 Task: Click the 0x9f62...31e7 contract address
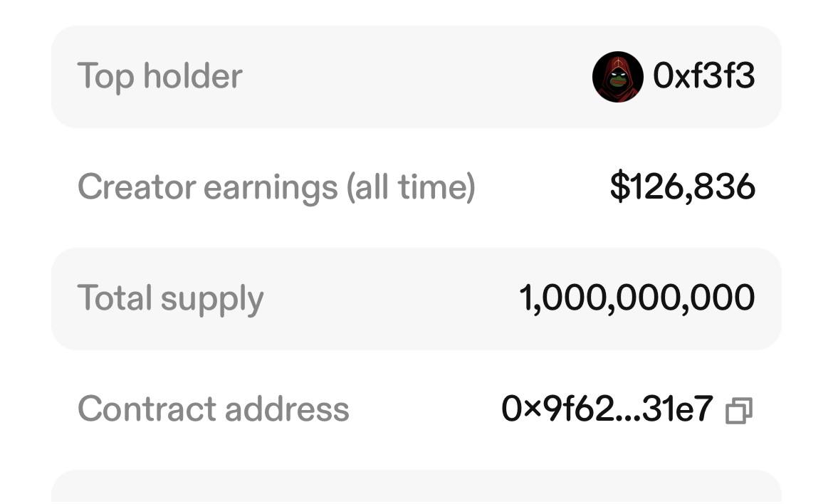coord(607,409)
